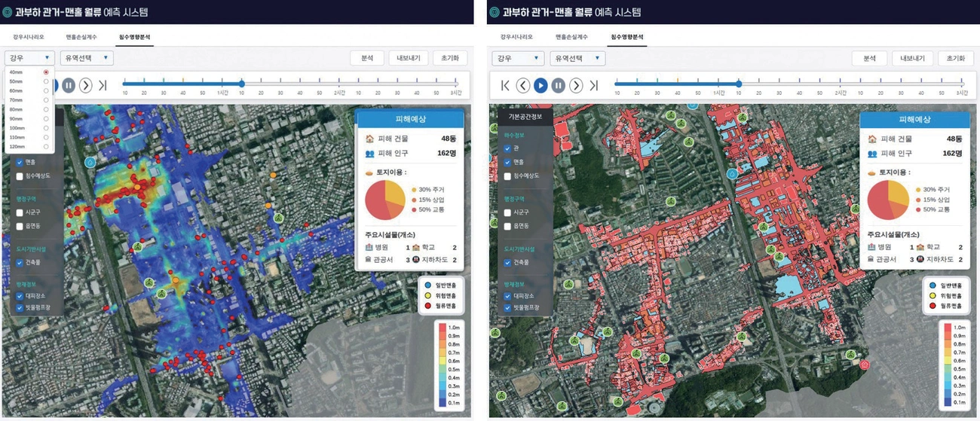The width and height of the screenshot is (980, 421).
Task: Start playback with right window play button
Action: (x=541, y=85)
